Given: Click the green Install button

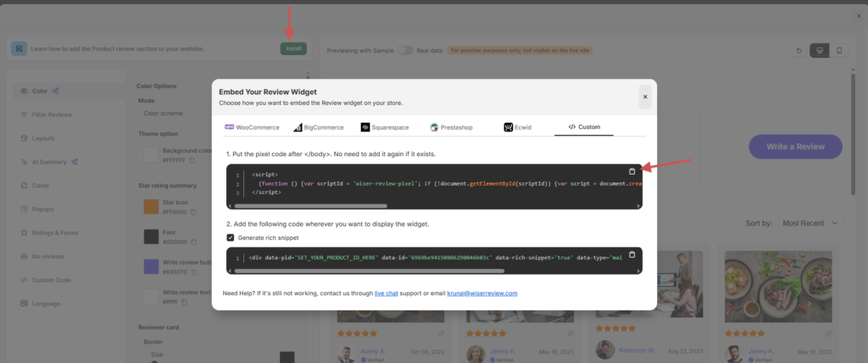Looking at the screenshot, I should coord(293,48).
